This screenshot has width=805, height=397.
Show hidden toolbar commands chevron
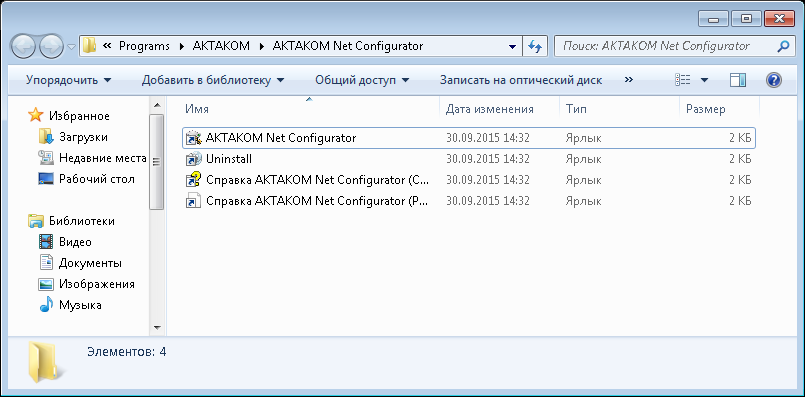(628, 80)
